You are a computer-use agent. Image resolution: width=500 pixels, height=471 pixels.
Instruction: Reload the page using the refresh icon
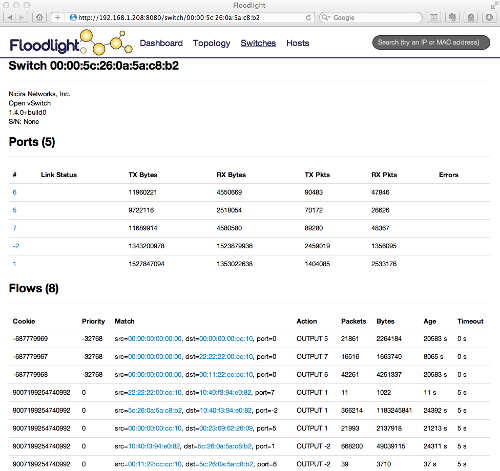tap(308, 17)
